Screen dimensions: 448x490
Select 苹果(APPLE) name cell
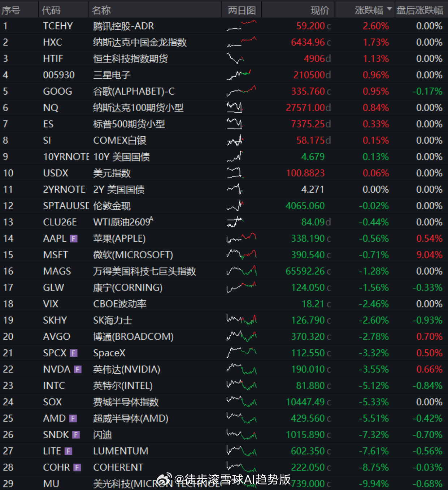click(119, 238)
